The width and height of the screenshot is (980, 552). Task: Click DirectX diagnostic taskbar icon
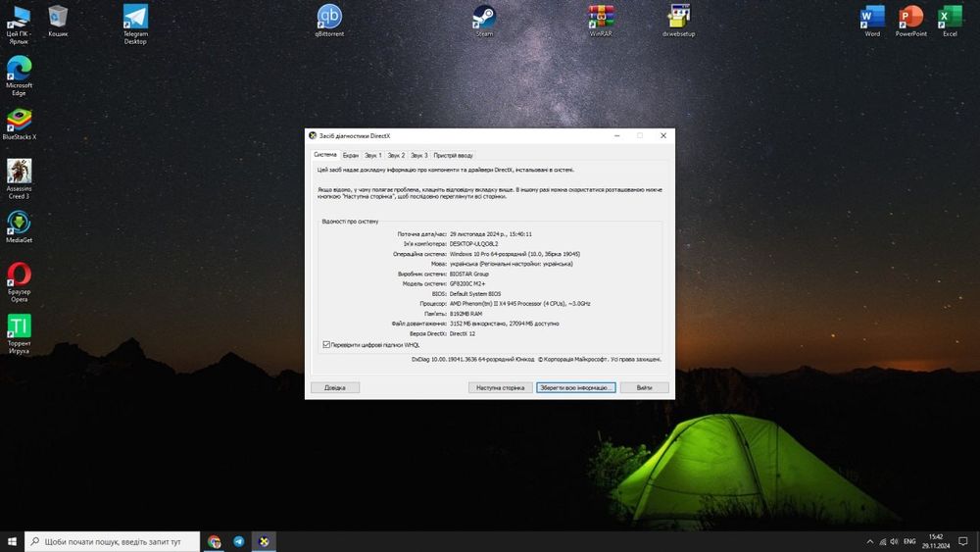pyautogui.click(x=264, y=541)
